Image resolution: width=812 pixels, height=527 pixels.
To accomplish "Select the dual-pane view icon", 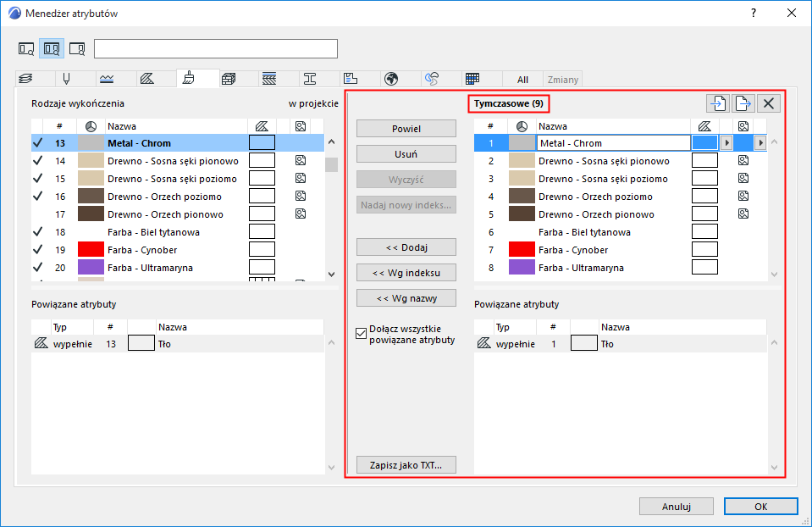I will [52, 48].
